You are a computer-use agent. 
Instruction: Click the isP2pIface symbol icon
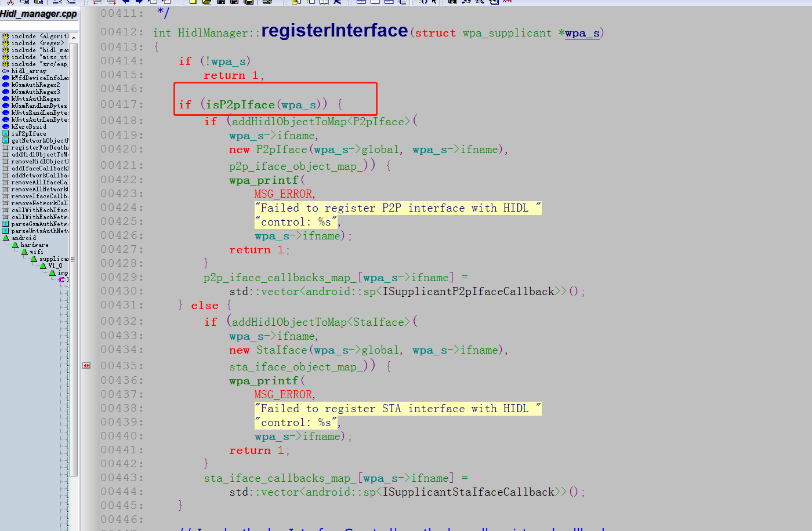coord(5,133)
